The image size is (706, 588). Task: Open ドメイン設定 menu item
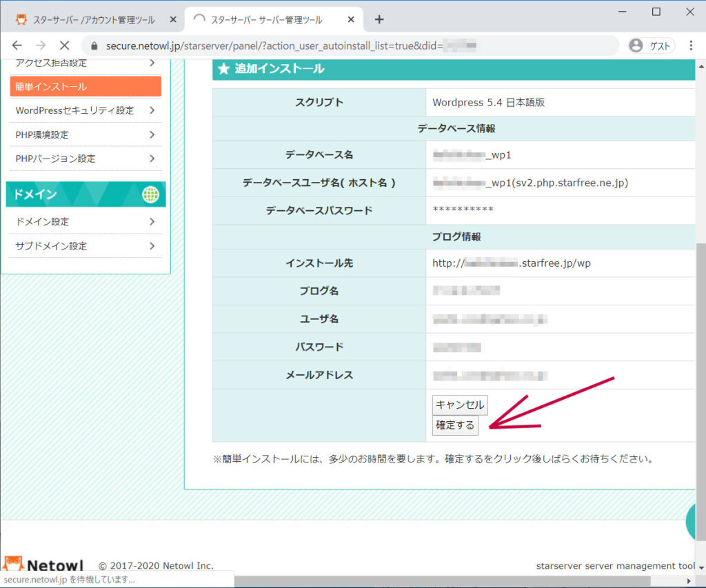85,221
